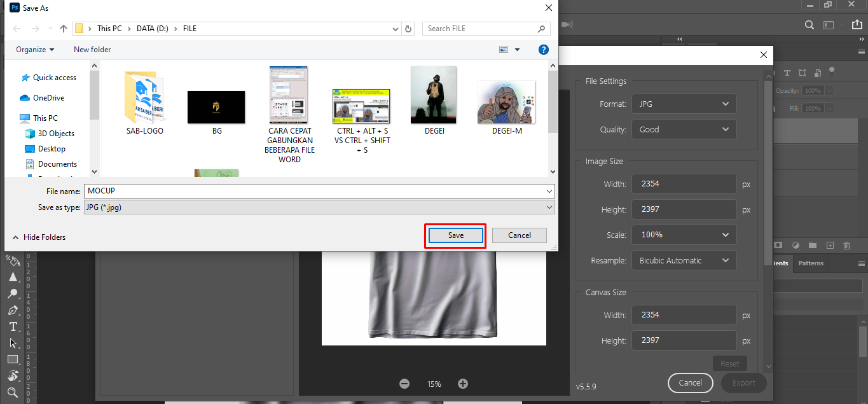Select This PC in navigation pane
868x404 pixels.
39,118
